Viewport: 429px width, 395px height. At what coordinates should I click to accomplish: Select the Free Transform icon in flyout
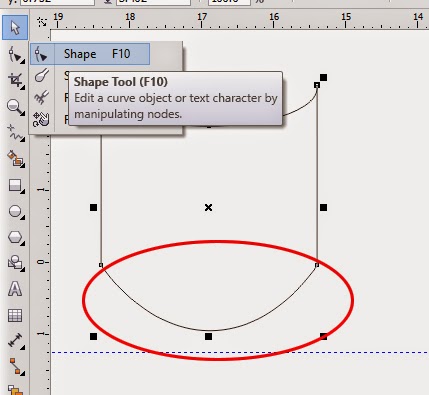point(41,119)
